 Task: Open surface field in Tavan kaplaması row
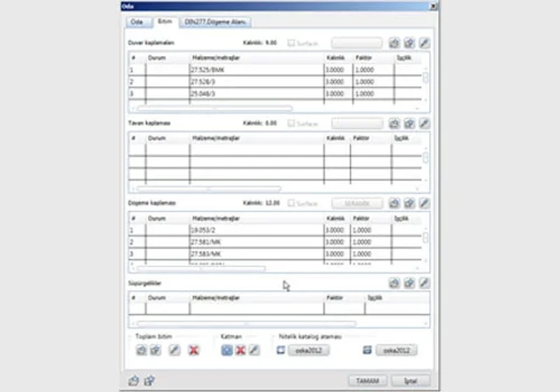[x=357, y=123]
